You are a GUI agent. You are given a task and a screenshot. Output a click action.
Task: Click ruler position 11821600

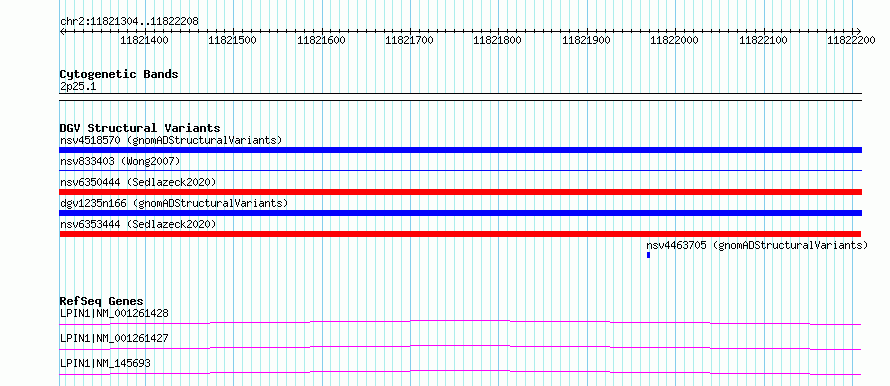pyautogui.click(x=321, y=40)
